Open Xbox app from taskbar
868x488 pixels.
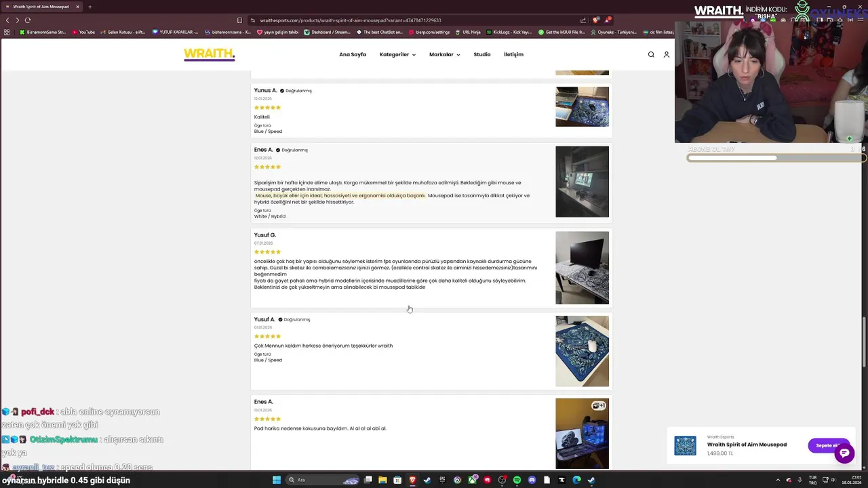tap(472, 480)
